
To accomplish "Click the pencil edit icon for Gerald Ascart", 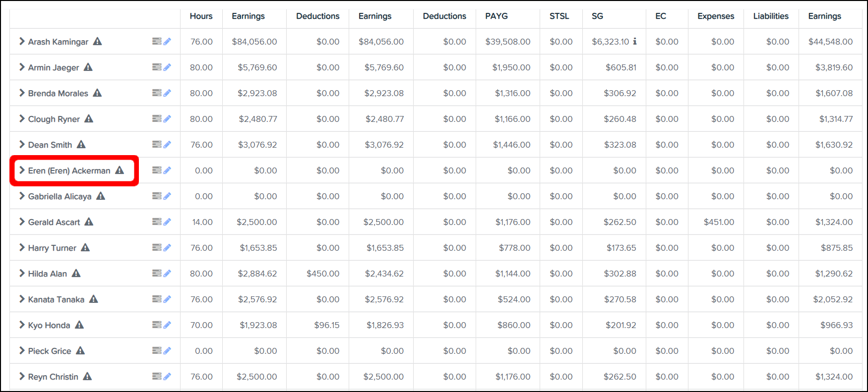I will coord(168,222).
